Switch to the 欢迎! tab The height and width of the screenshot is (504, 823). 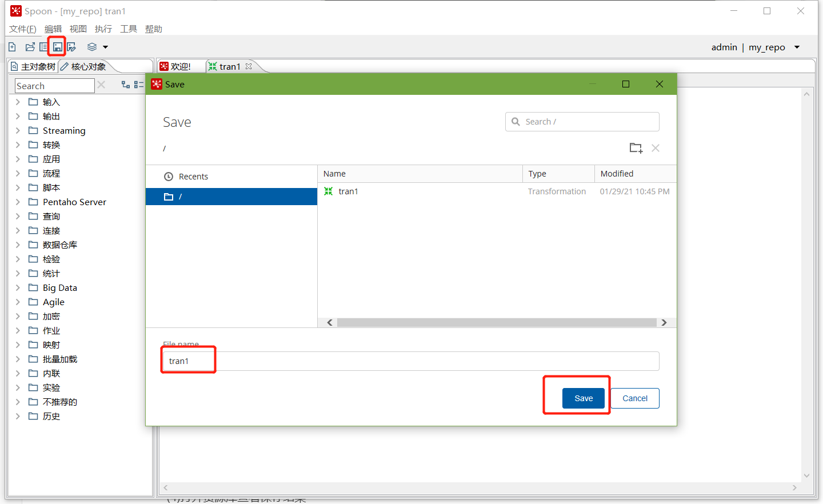(176, 67)
